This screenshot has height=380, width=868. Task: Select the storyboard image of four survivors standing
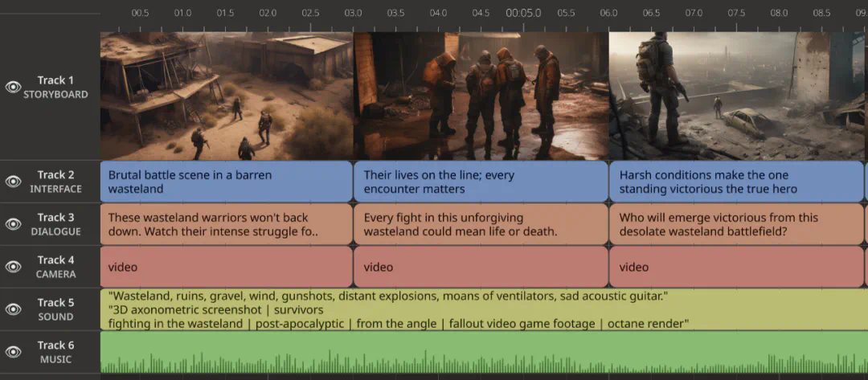coord(481,96)
